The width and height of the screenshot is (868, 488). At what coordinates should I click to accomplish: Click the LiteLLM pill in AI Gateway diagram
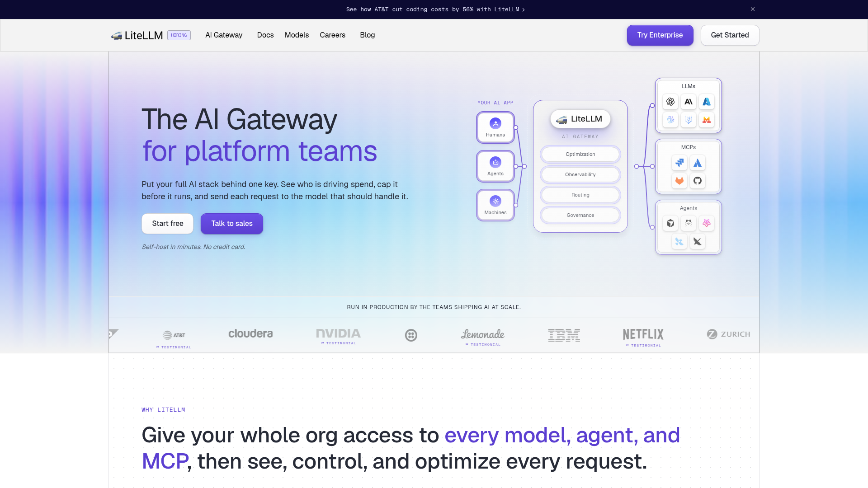click(x=580, y=119)
